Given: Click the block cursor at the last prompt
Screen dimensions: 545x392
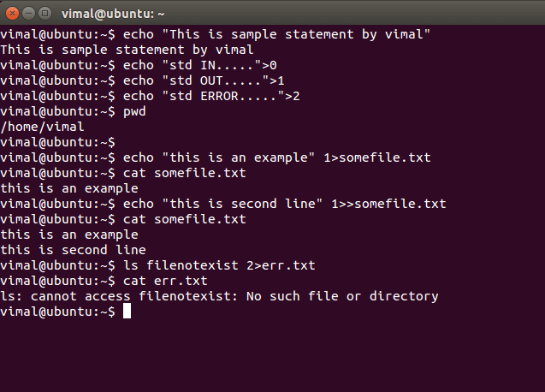Looking at the screenshot, I should pos(127,312).
